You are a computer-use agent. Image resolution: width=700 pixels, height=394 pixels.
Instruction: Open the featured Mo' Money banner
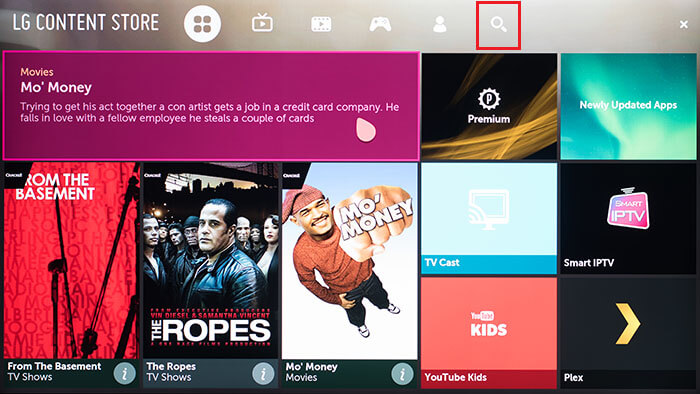(211, 106)
